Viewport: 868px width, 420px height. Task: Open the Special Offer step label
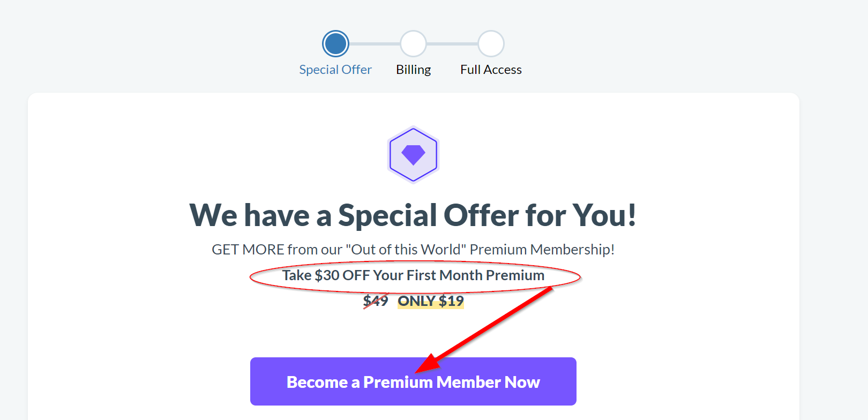pyautogui.click(x=335, y=70)
